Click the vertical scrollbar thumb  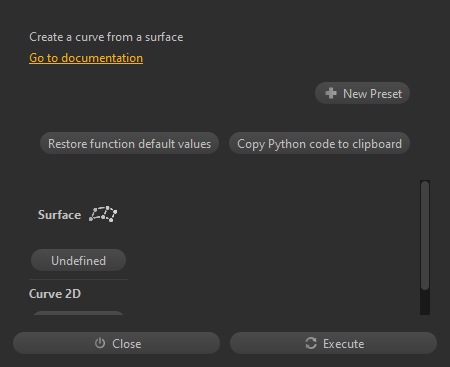(x=425, y=235)
